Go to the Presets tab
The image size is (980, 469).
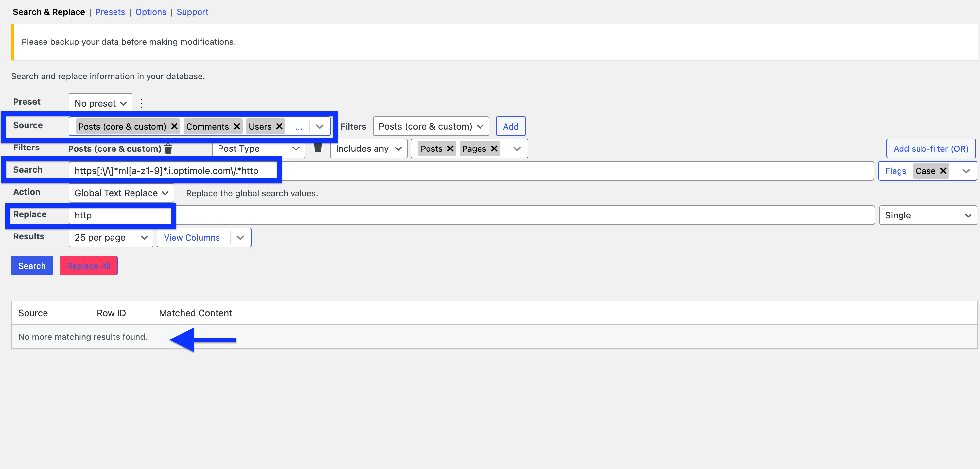110,12
